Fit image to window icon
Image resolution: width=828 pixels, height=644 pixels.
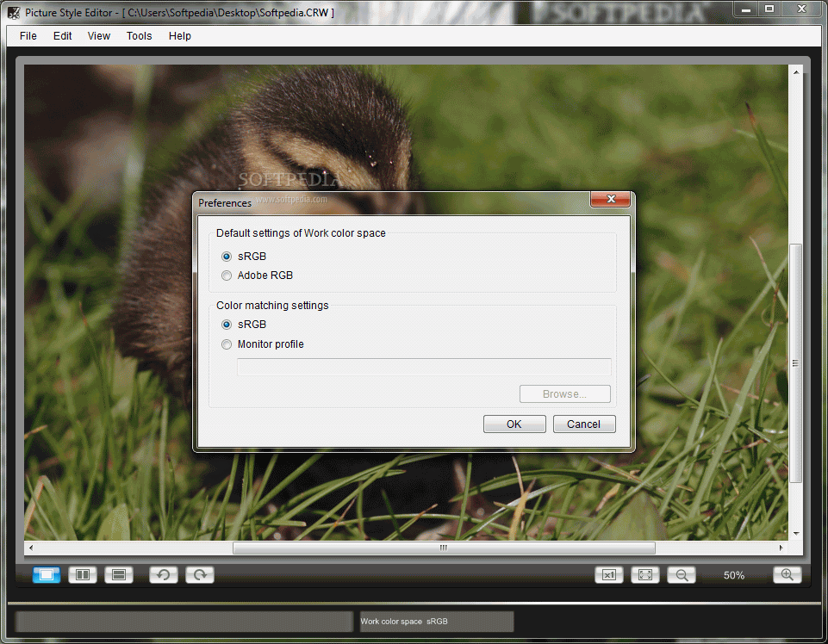pos(645,574)
